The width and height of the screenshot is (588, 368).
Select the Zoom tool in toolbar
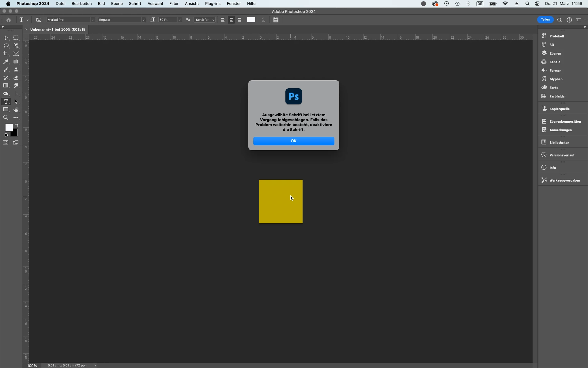coord(6,118)
